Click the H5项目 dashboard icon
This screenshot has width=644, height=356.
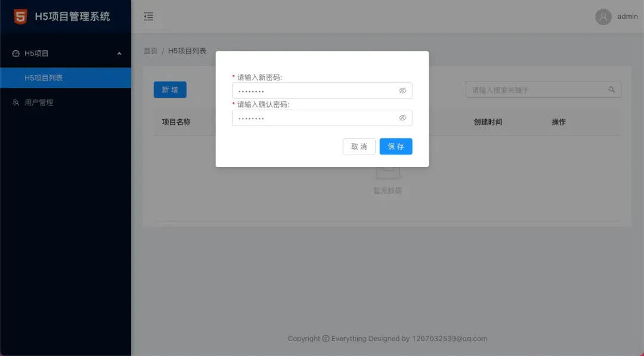tap(16, 54)
